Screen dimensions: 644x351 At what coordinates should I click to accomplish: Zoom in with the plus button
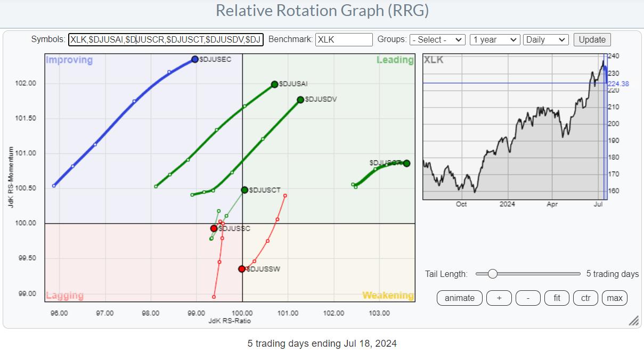coord(499,298)
